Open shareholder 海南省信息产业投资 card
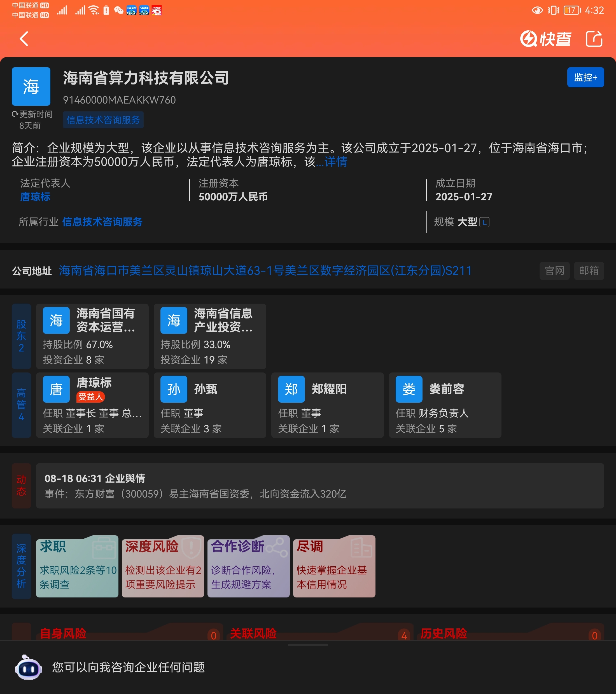The height and width of the screenshot is (694, 616). tap(210, 336)
